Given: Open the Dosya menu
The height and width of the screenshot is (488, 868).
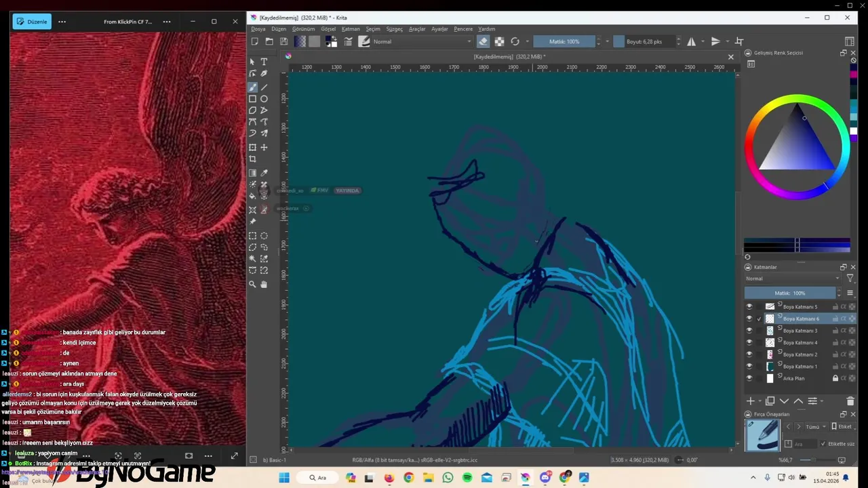Looking at the screenshot, I should [x=258, y=29].
